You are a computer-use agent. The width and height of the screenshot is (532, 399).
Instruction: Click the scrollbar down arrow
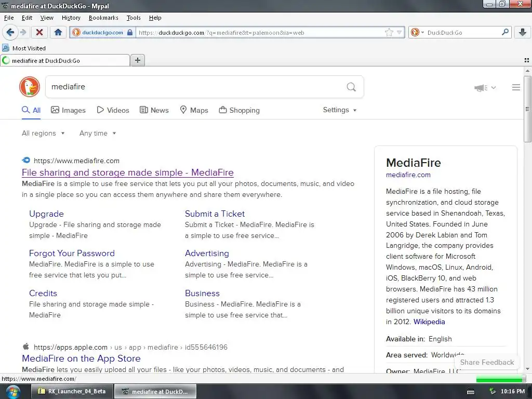[x=527, y=369]
